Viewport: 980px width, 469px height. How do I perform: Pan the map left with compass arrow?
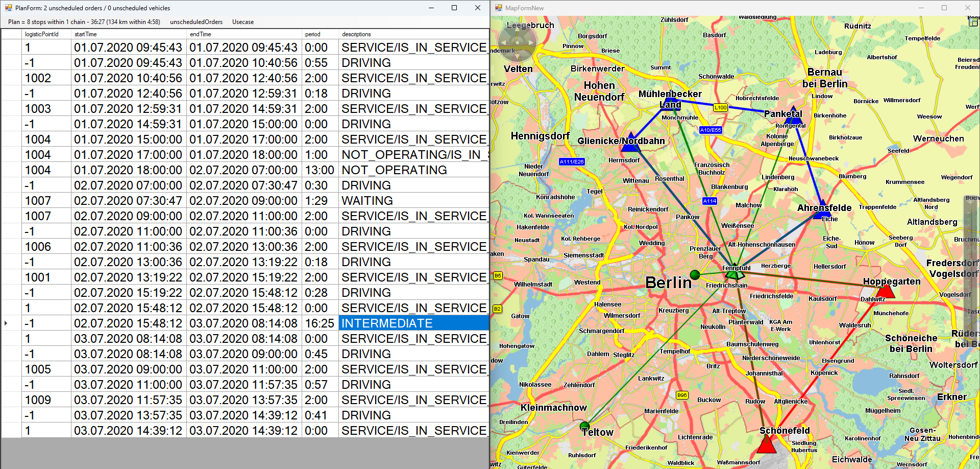click(503, 43)
